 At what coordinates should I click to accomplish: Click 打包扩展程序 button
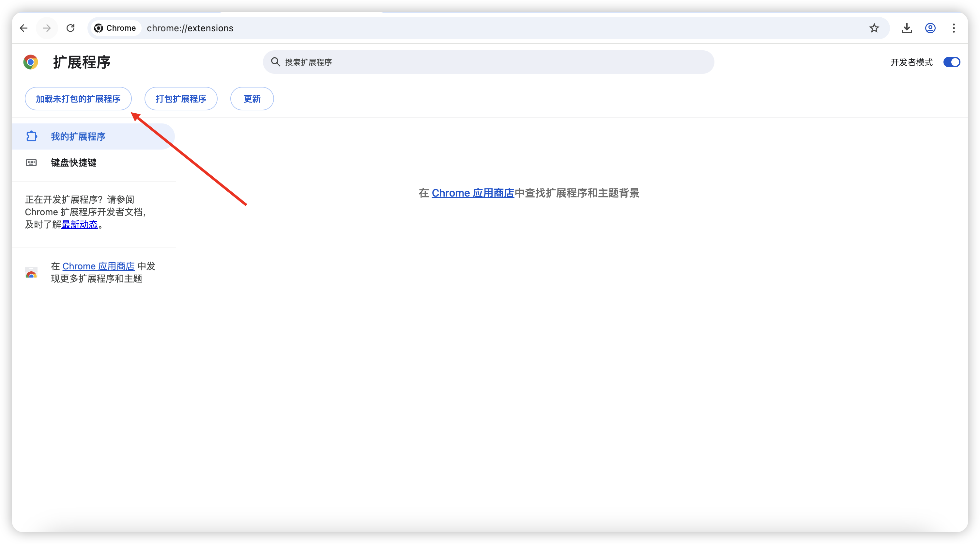pos(181,99)
